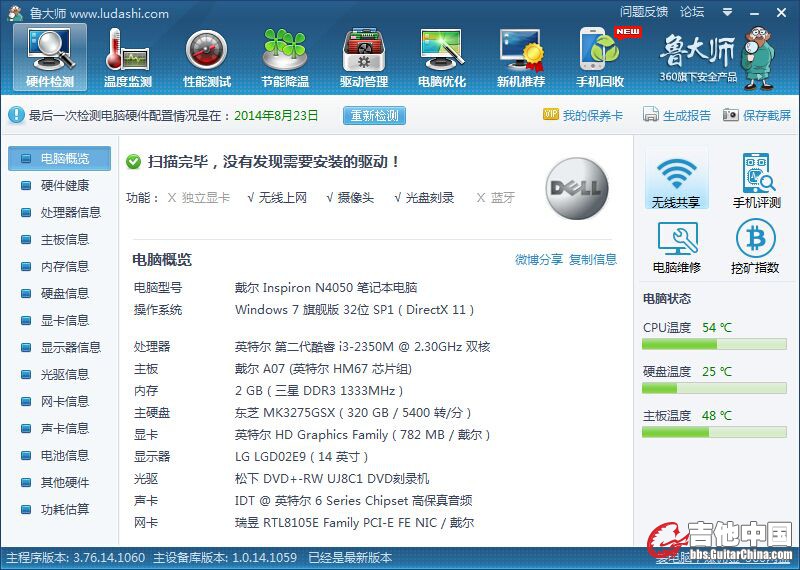Click the 重新检测 re-detect button

[x=374, y=115]
